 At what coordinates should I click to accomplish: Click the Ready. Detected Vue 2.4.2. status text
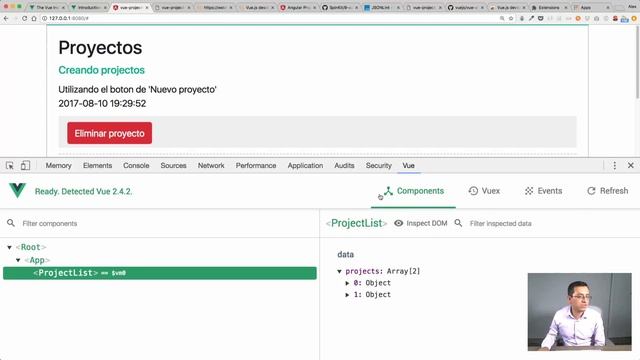pos(84,191)
